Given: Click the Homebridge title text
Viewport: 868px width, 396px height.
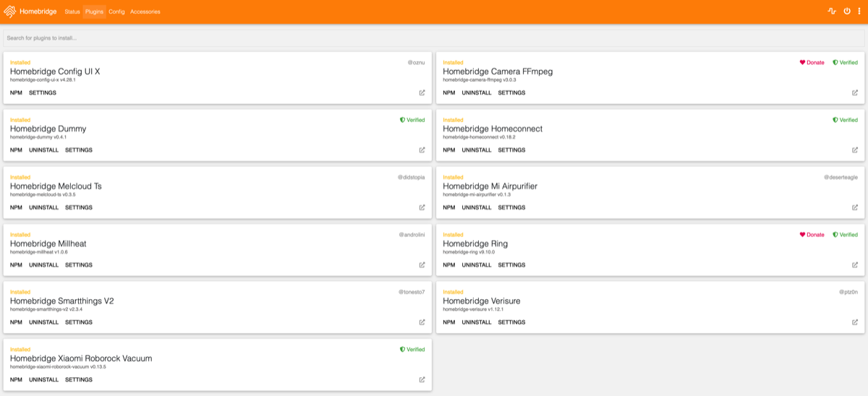Looking at the screenshot, I should pos(39,12).
